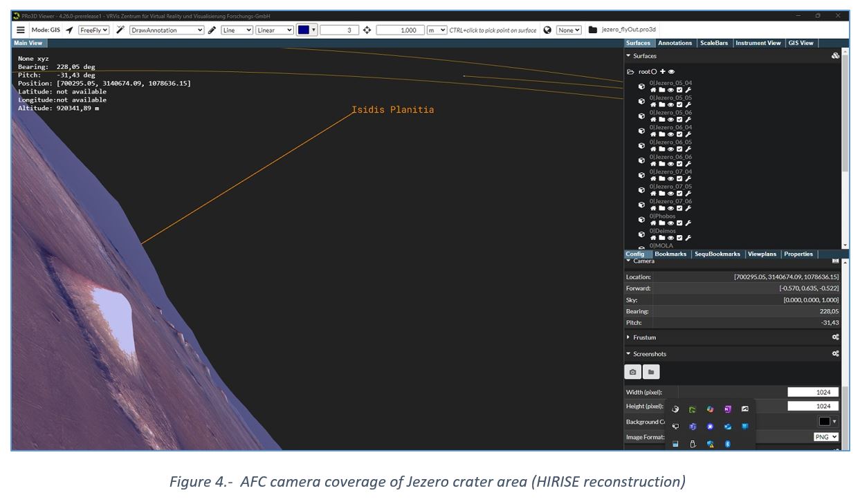Open the DrawAnnotation interaction dropdown
The width and height of the screenshot is (860, 504).
point(167,30)
